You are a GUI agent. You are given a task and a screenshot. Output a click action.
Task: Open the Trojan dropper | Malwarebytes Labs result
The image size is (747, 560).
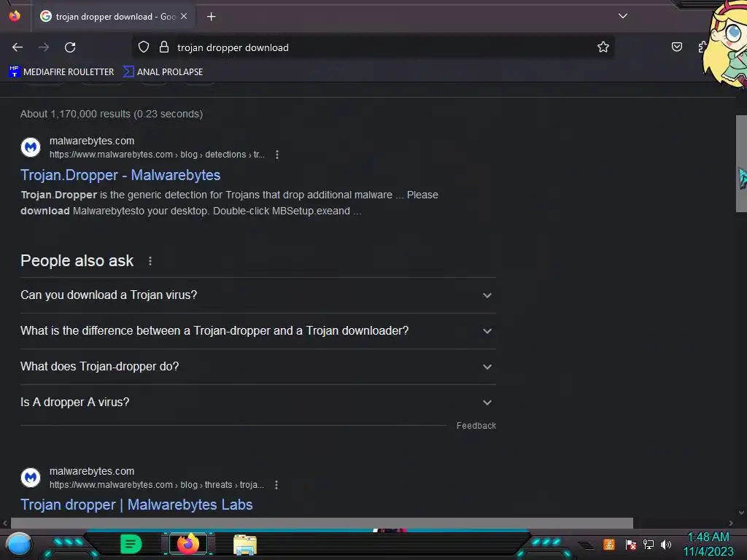click(136, 505)
